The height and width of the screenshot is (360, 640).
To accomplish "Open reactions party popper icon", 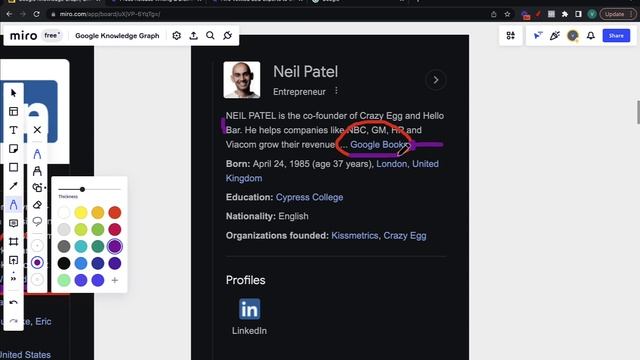I will [555, 36].
